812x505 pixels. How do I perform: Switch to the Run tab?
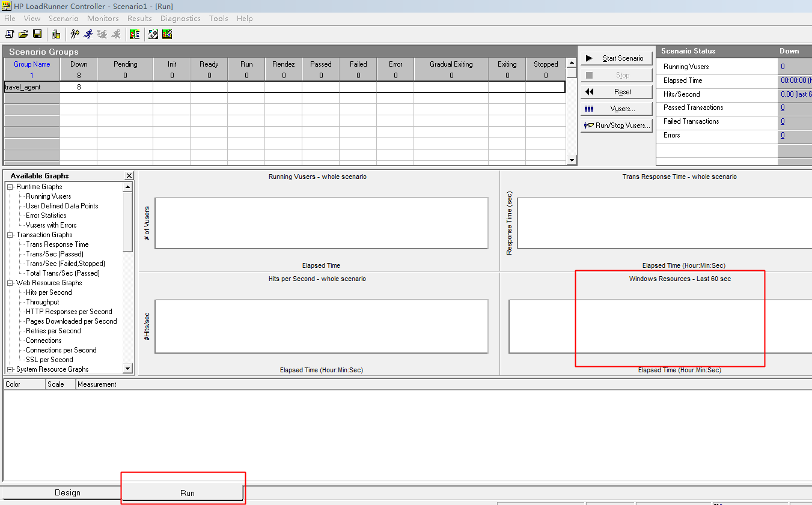(x=183, y=492)
